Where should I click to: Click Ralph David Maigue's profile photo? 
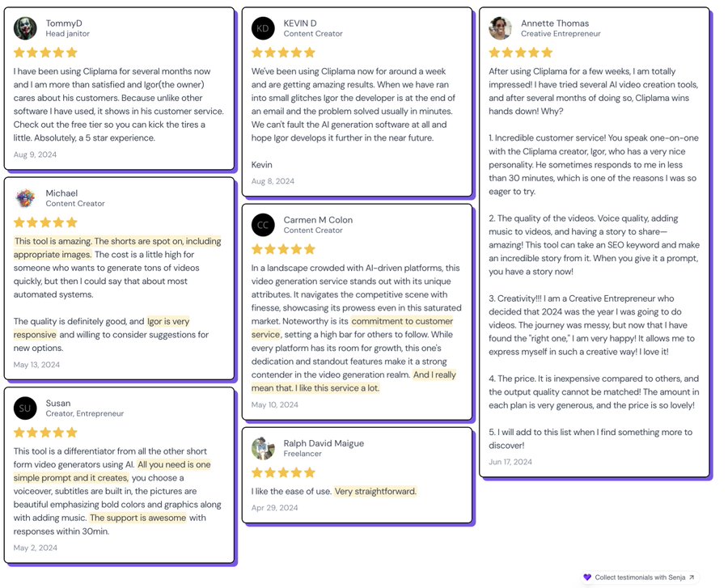click(x=263, y=448)
